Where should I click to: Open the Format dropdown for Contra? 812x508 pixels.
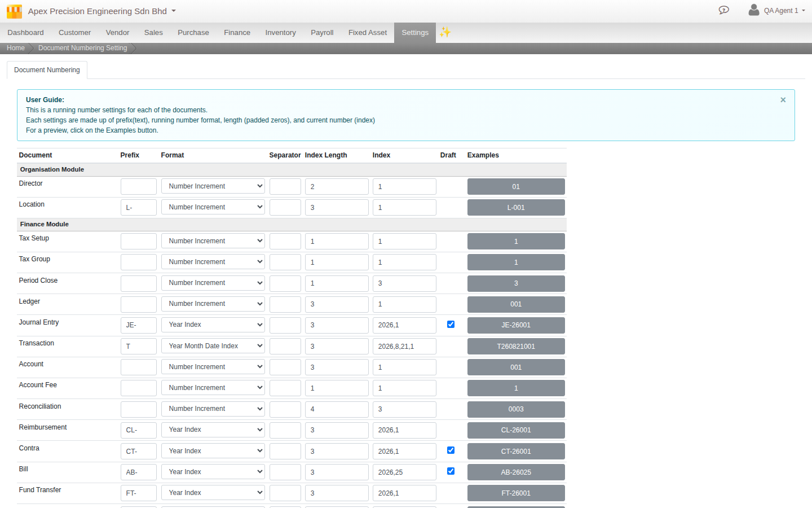213,451
